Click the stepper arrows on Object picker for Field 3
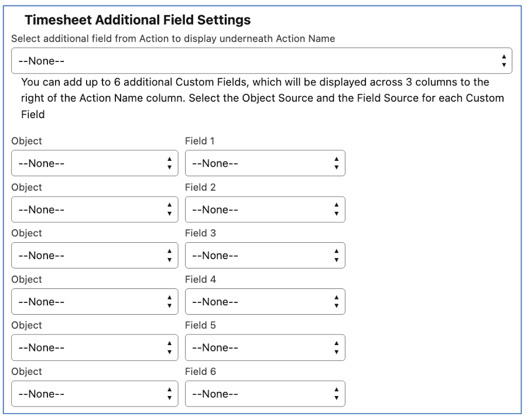 click(x=169, y=255)
